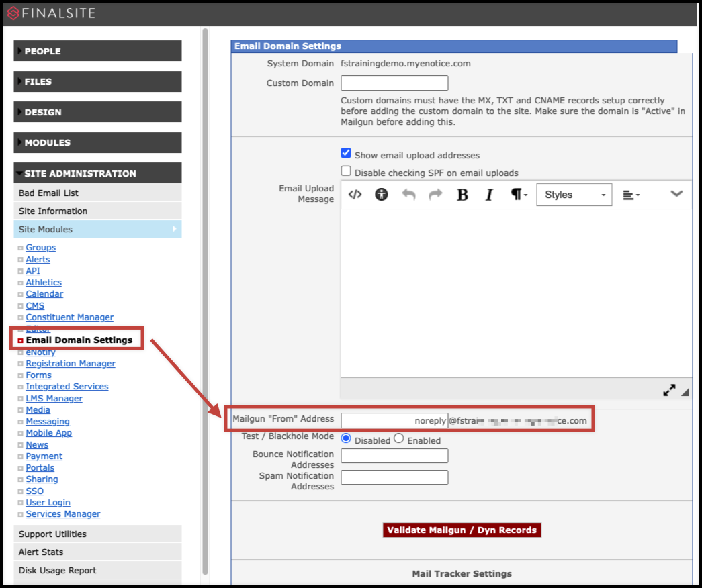Expand the FILES section
Viewport: 702px width, 588px height.
(x=97, y=81)
